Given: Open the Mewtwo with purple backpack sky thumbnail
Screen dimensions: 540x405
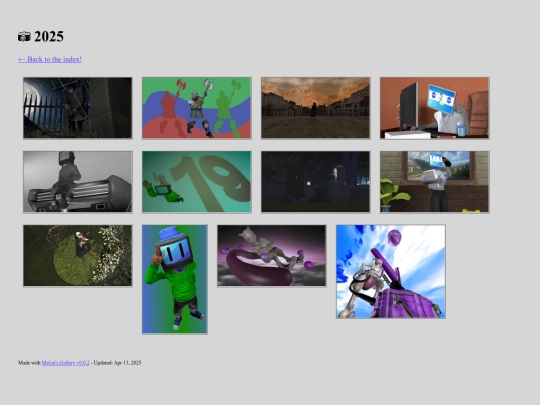Looking at the screenshot, I should pyautogui.click(x=391, y=272).
